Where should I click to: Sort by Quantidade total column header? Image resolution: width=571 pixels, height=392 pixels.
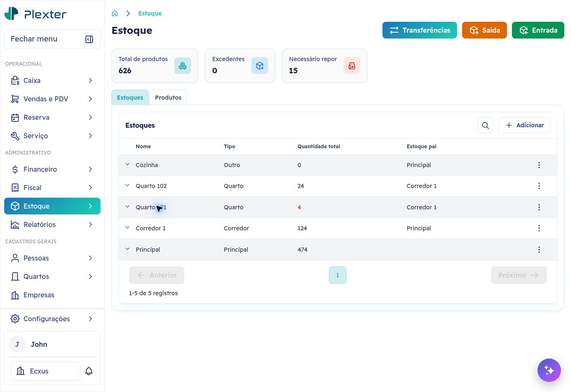(318, 146)
